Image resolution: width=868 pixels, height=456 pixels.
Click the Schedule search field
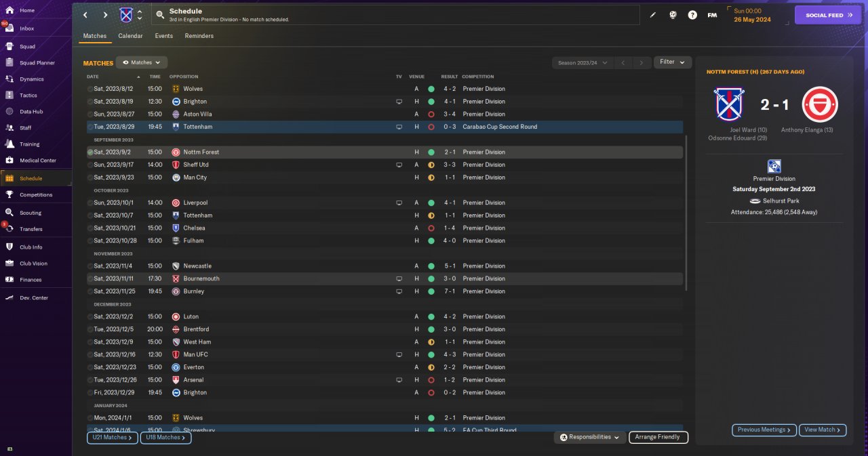[x=395, y=15]
